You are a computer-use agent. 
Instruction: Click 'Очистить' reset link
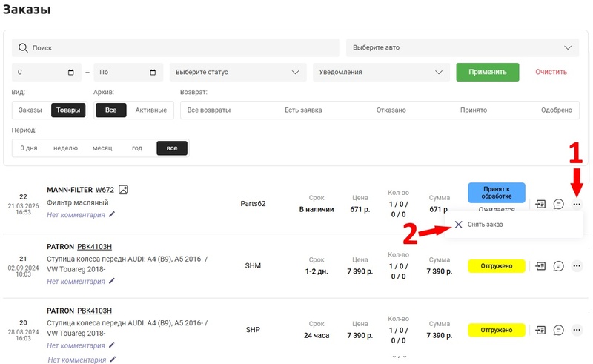coord(551,73)
